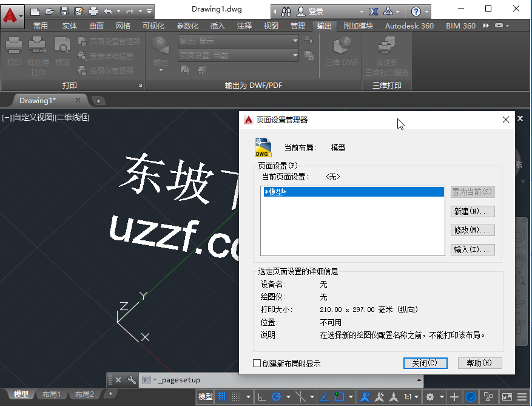Image resolution: width=532 pixels, height=406 pixels.
Task: Open the 常用 ribbon tab
Action: (41, 26)
